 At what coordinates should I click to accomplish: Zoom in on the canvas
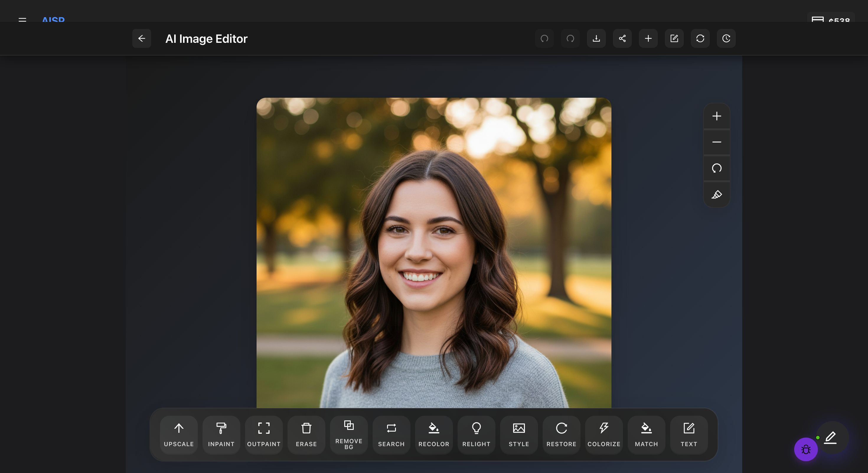717,116
